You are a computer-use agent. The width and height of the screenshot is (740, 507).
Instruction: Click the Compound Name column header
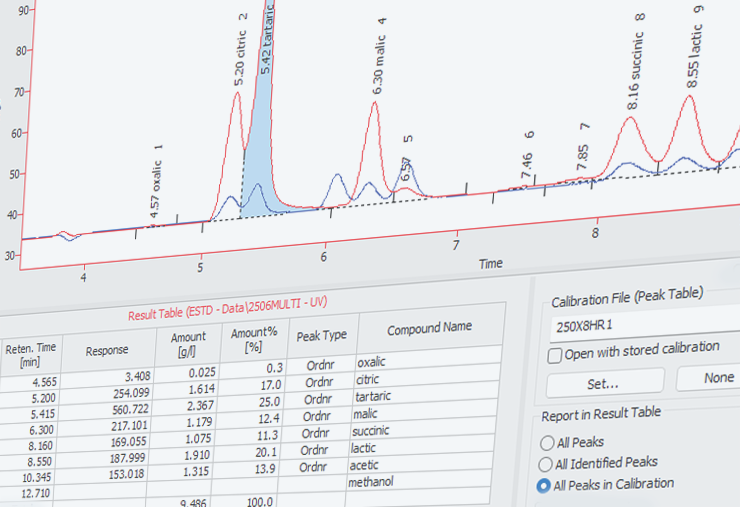point(429,328)
